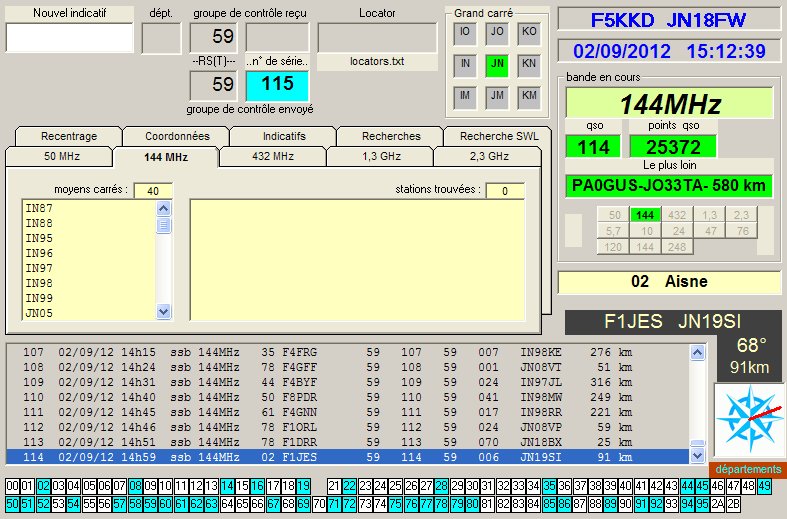Click the QSO log scroll up arrow

697,352
